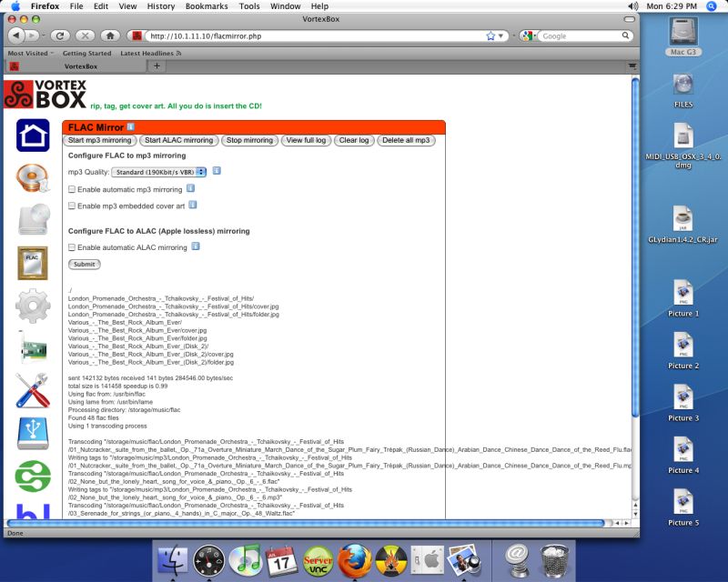Open the network card icon in sidebar
Screen dimensions: 728x582
click(x=33, y=348)
